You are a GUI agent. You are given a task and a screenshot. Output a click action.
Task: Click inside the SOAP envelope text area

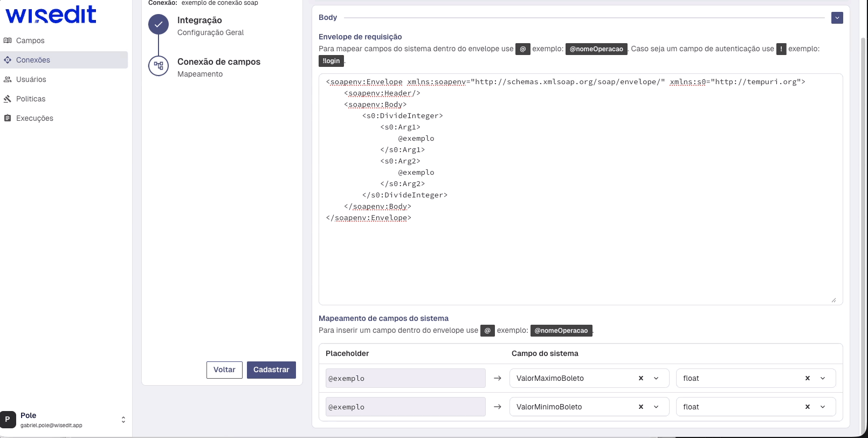click(x=580, y=259)
